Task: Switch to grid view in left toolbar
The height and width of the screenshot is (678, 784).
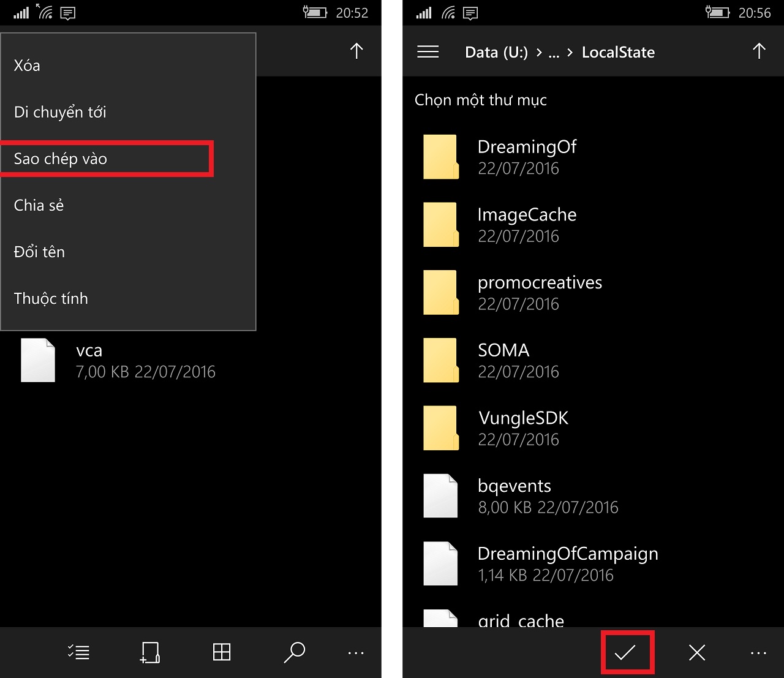Action: click(x=222, y=652)
